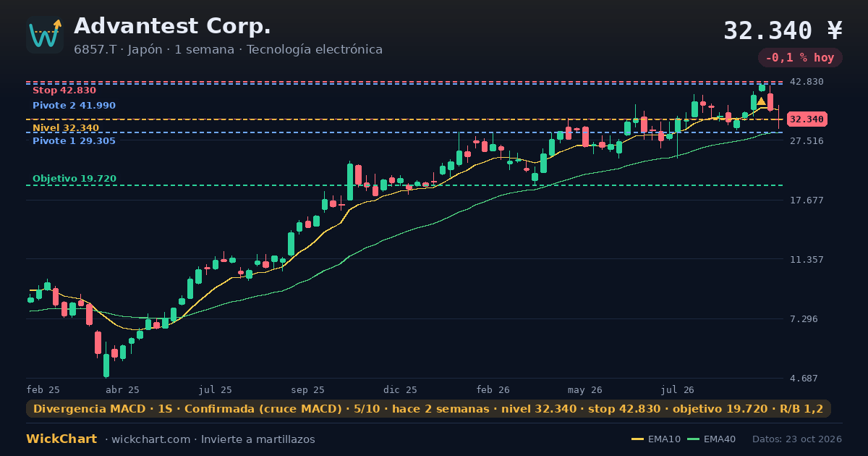
Task: Select the "Pivote 1 29.305" level label
Action: 74,141
